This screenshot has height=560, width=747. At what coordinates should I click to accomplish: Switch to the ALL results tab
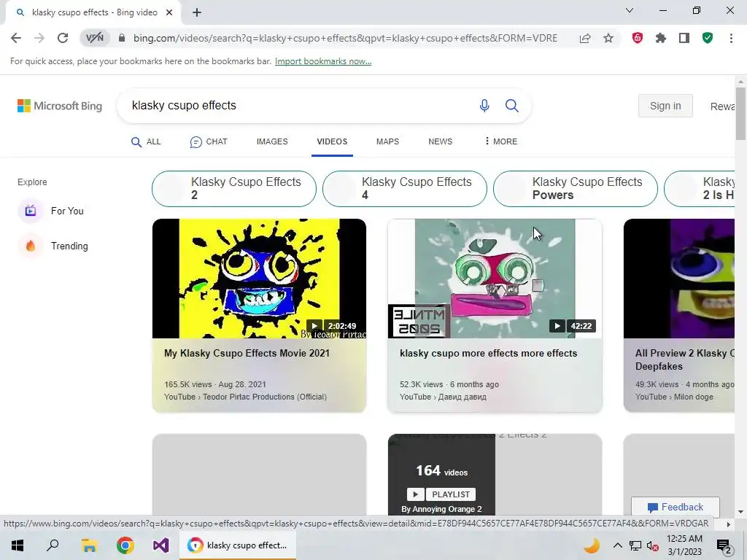146,142
